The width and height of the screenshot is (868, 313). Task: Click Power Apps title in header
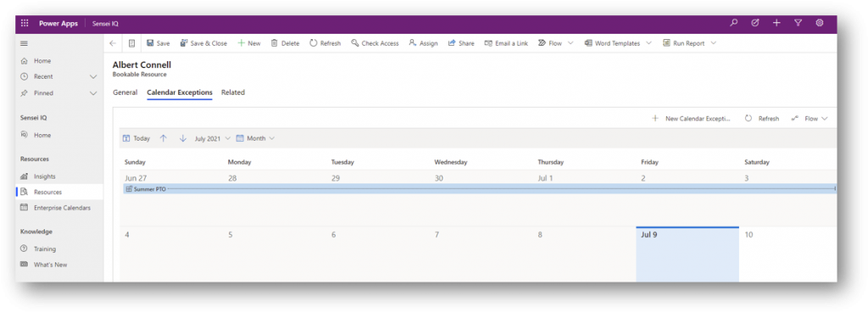pos(58,23)
